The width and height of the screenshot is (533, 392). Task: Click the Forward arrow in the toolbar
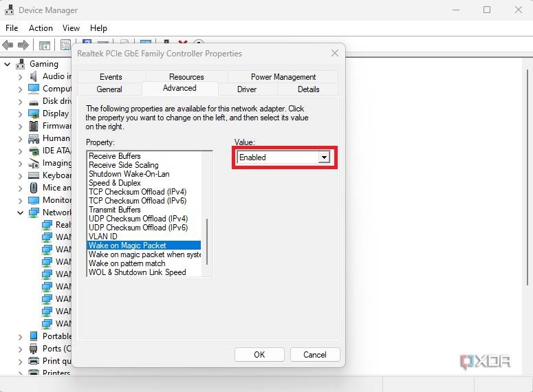tap(23, 45)
